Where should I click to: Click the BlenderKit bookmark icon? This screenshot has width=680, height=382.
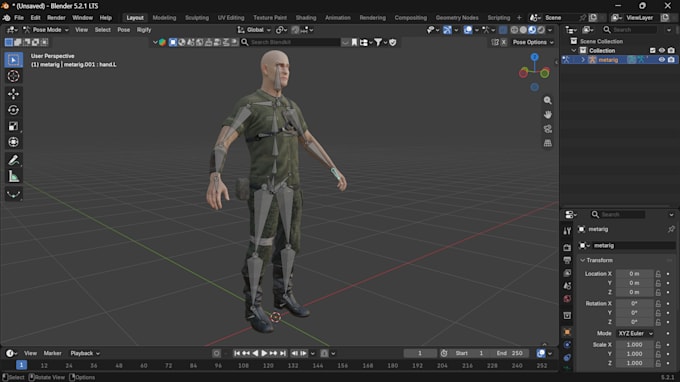pos(354,42)
